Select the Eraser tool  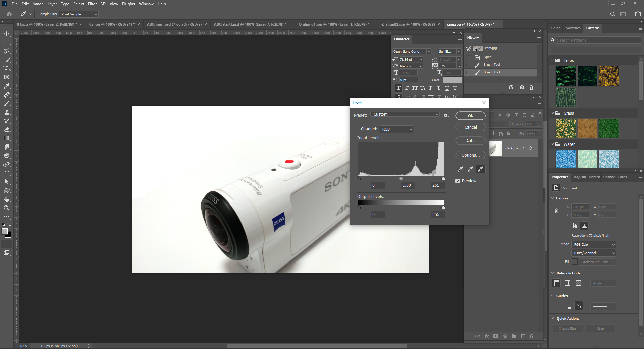pos(7,129)
